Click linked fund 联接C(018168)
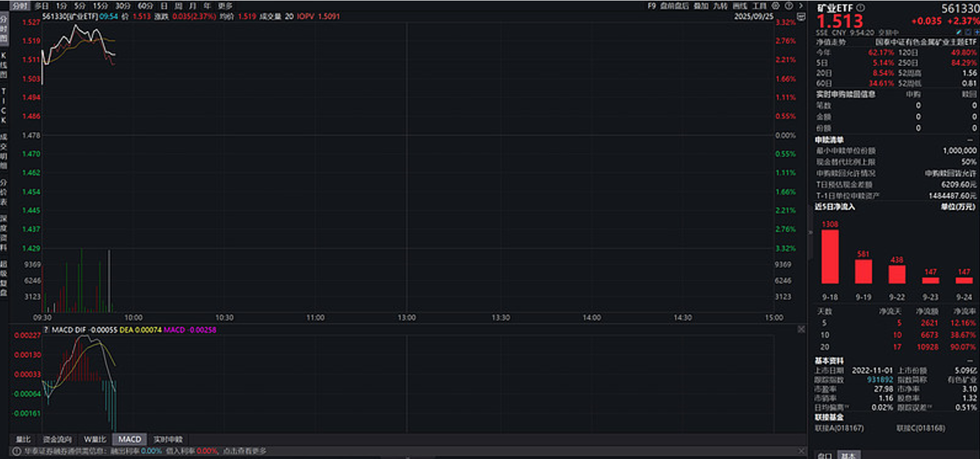Image resolution: width=980 pixels, height=459 pixels. click(921, 428)
